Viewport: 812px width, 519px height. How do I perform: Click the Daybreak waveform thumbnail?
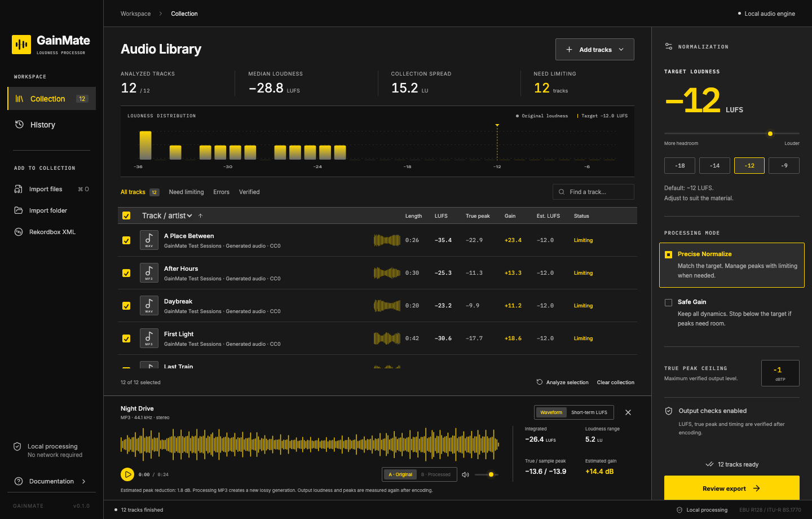pyautogui.click(x=387, y=306)
